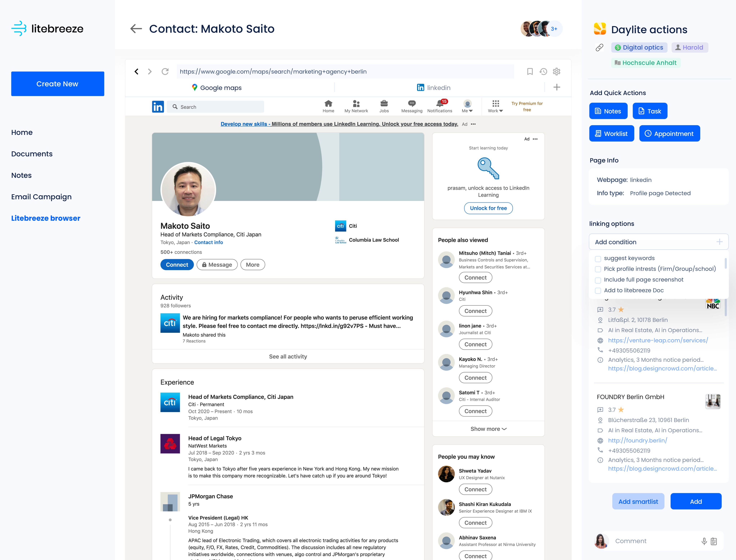Click the microphone icon in Comment box
Image resolution: width=736 pixels, height=560 pixels.
click(704, 541)
